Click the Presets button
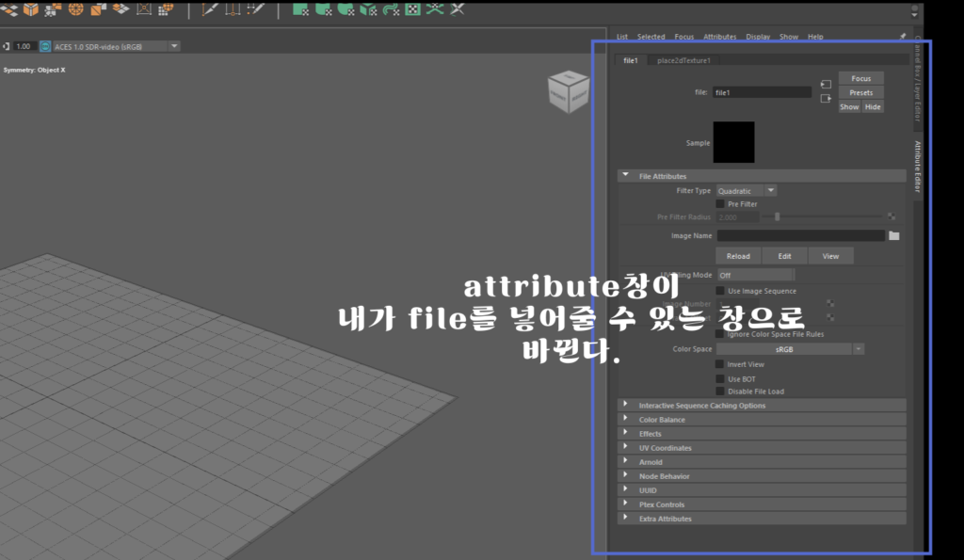This screenshot has width=964, height=560. pos(860,93)
